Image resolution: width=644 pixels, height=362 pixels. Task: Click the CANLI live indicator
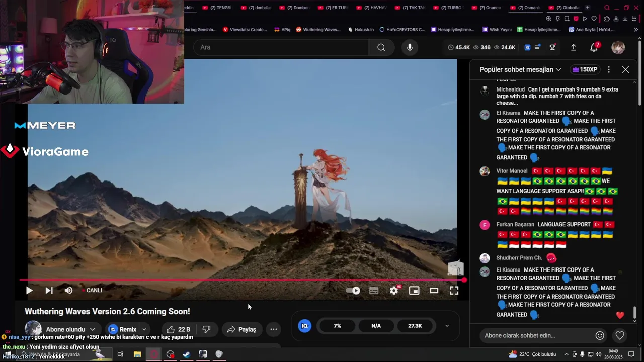tap(93, 290)
